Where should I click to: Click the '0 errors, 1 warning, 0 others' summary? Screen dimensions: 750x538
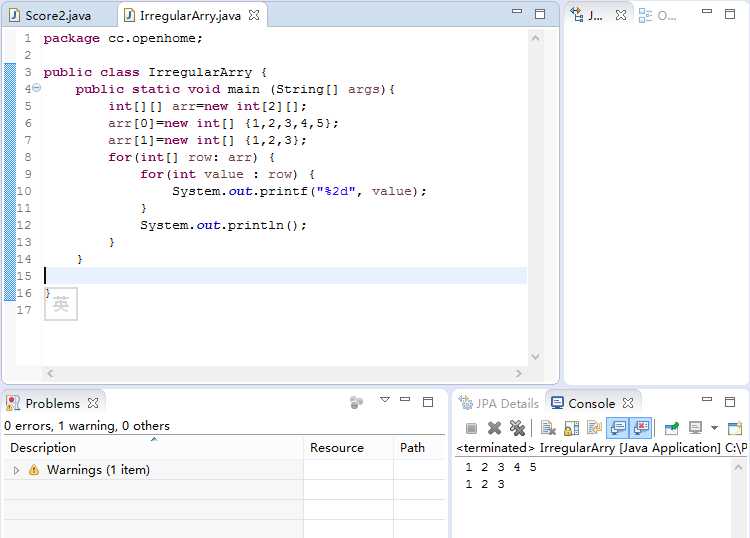tap(87, 426)
